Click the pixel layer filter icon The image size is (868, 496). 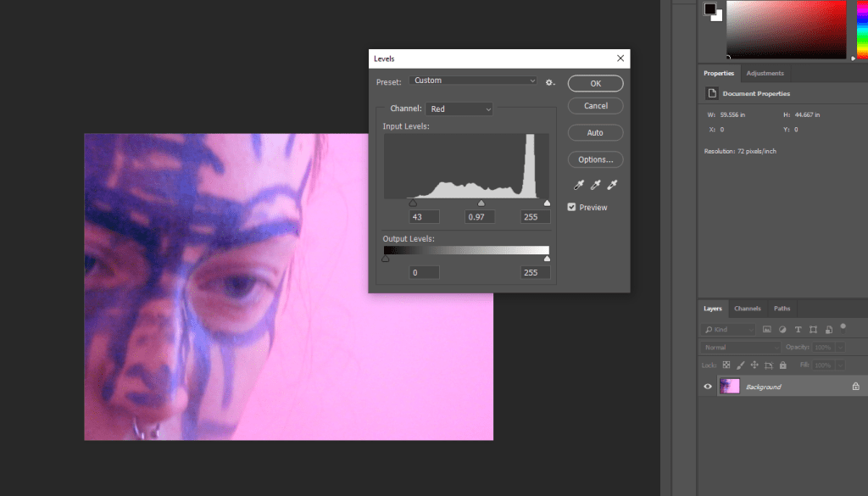[x=767, y=329]
